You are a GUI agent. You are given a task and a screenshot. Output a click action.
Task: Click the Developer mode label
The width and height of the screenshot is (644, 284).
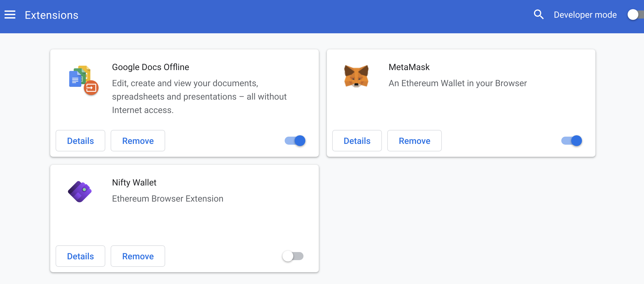point(585,15)
